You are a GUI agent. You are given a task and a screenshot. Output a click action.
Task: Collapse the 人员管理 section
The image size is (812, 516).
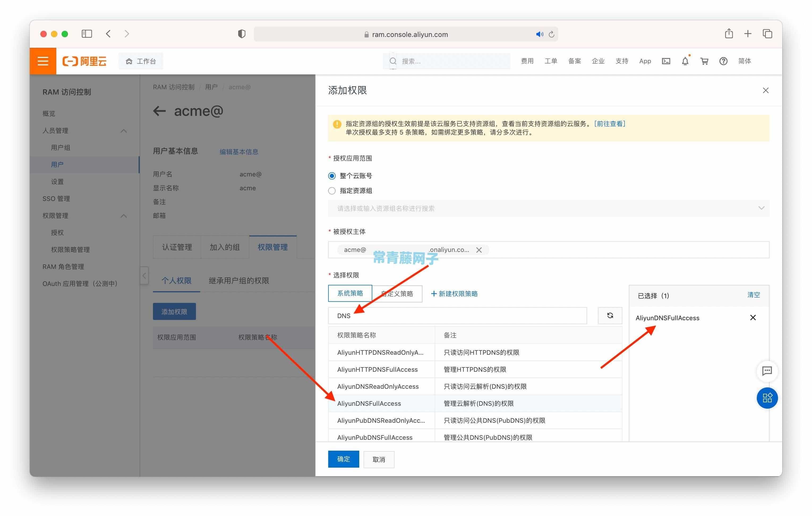[123, 131]
